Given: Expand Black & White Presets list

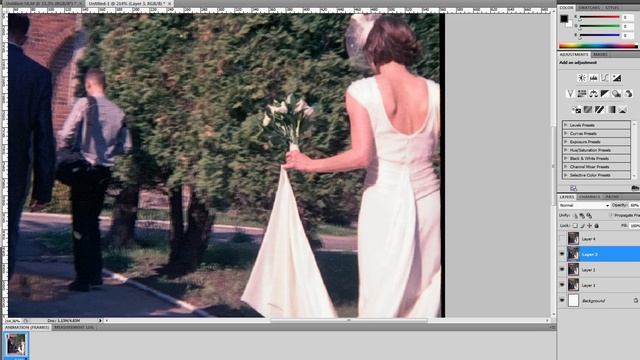Looking at the screenshot, I should [x=566, y=158].
